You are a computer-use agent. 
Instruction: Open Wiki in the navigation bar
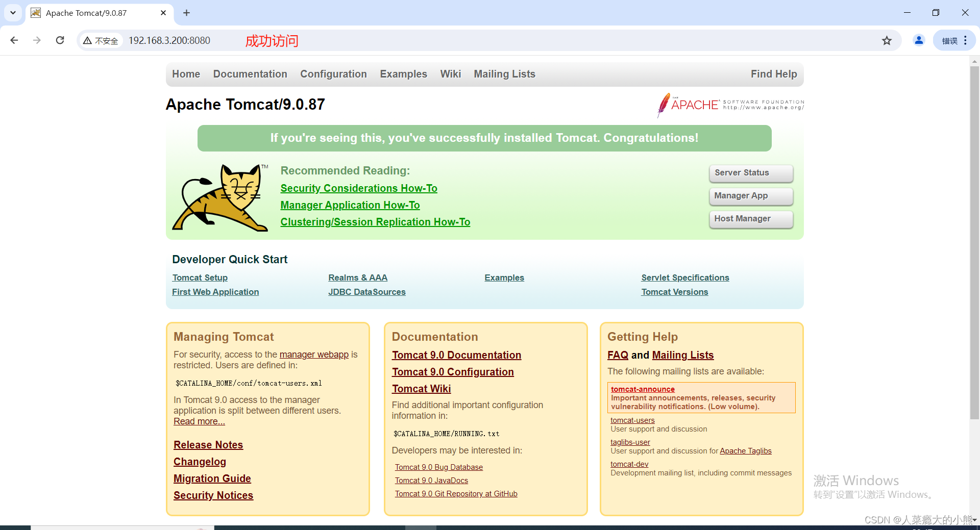coord(450,74)
